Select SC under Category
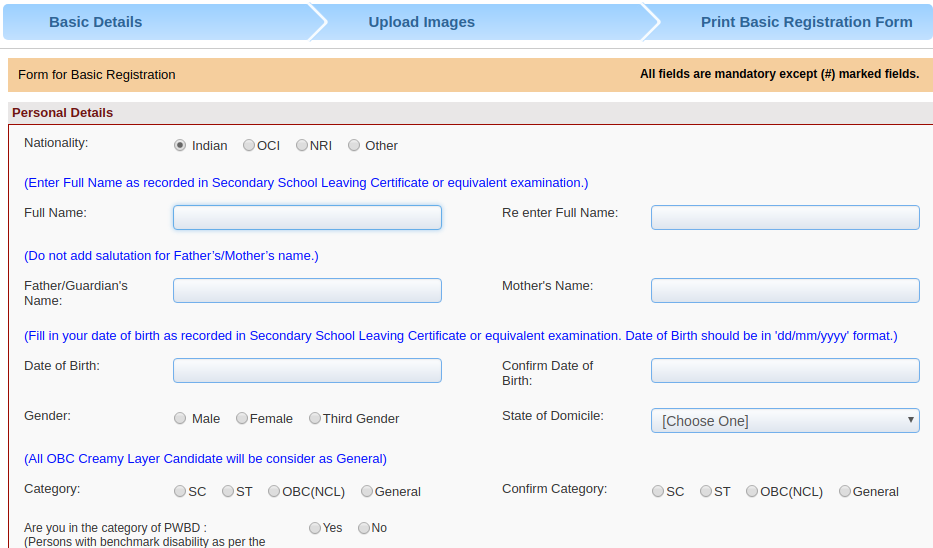The image size is (933, 548). tap(180, 491)
